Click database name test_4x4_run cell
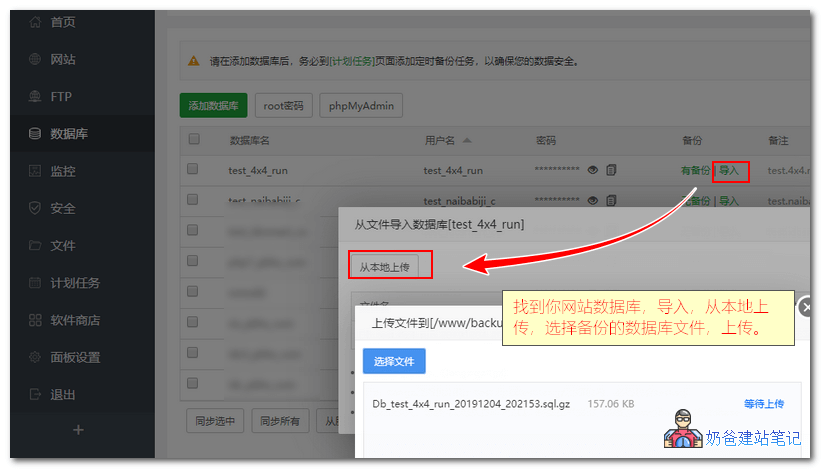The image size is (821, 469). 258,170
